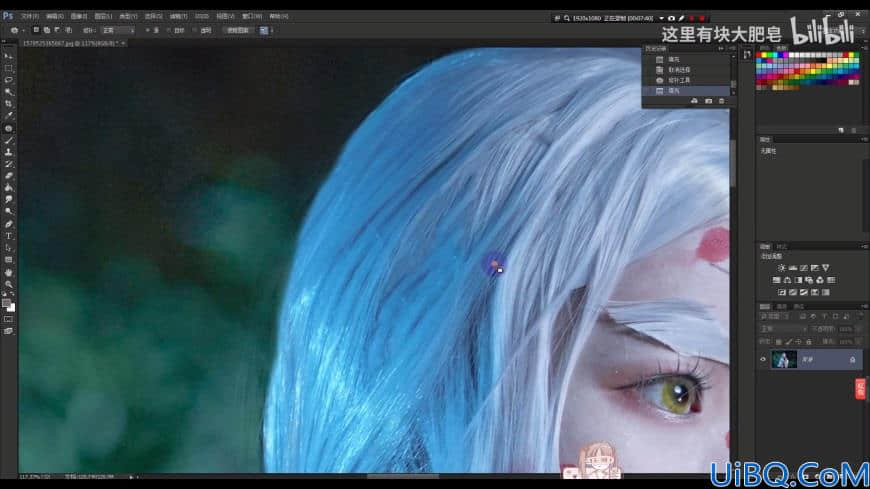Toggle Lock Transparent Pixels in Layers panel

click(x=778, y=342)
